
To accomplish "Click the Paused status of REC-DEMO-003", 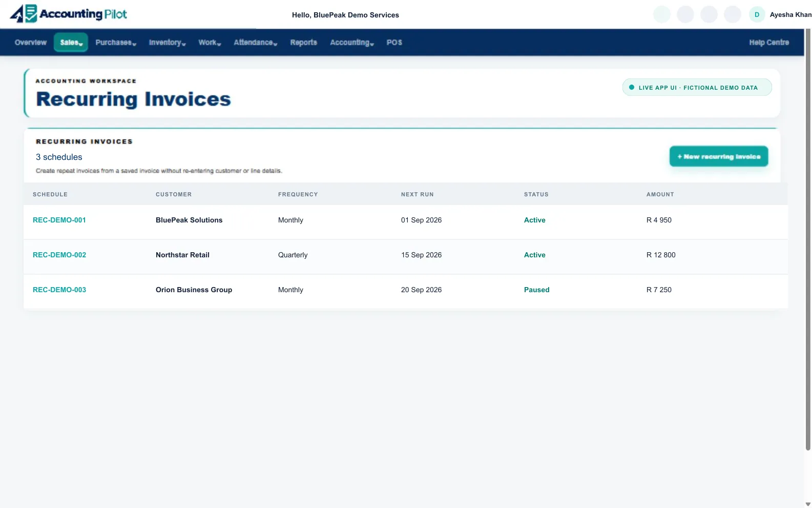I will tap(536, 290).
